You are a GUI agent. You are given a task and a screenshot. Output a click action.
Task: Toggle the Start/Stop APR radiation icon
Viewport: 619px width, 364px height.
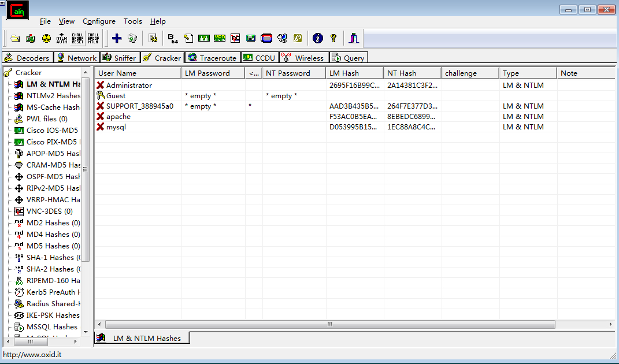click(46, 38)
